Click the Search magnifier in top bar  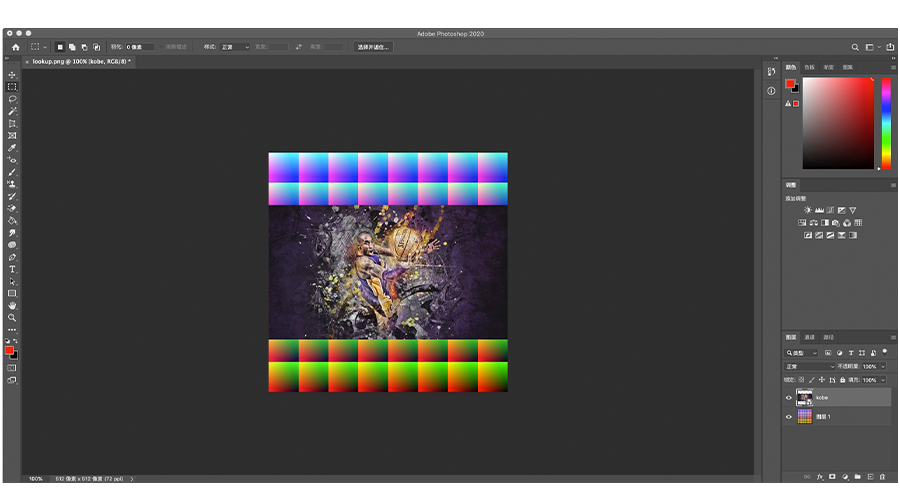(855, 47)
